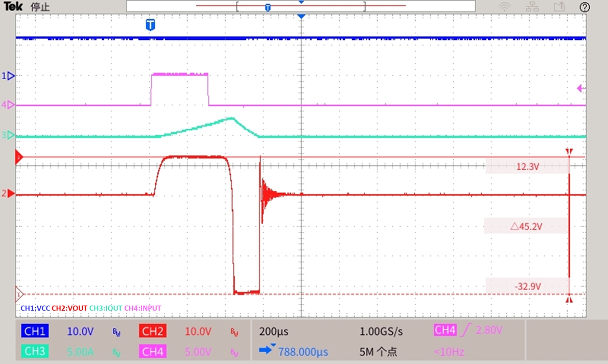Toggle CH3 channel display badge

pyautogui.click(x=34, y=351)
